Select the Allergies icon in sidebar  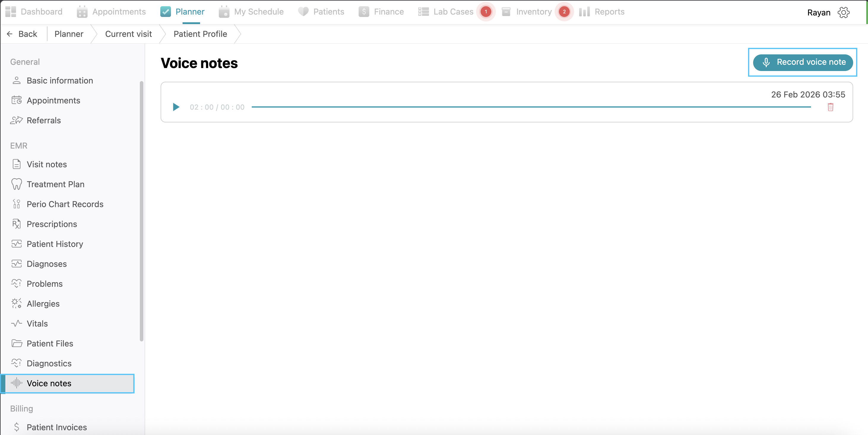click(17, 303)
